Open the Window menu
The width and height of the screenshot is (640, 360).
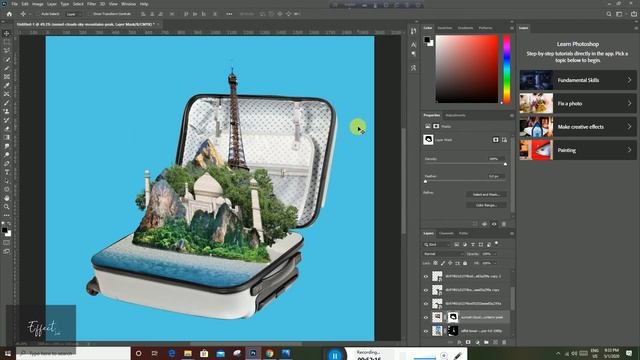[128, 4]
